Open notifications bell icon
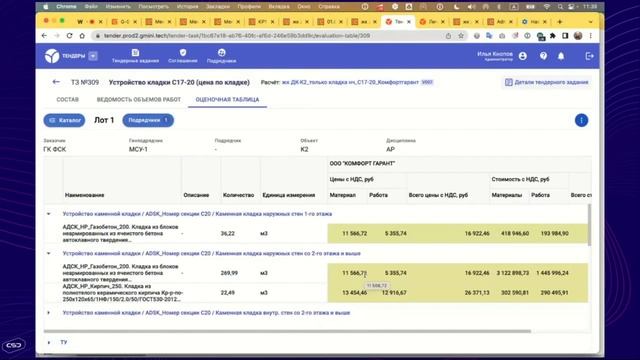The height and width of the screenshot is (360, 640). pos(561,56)
